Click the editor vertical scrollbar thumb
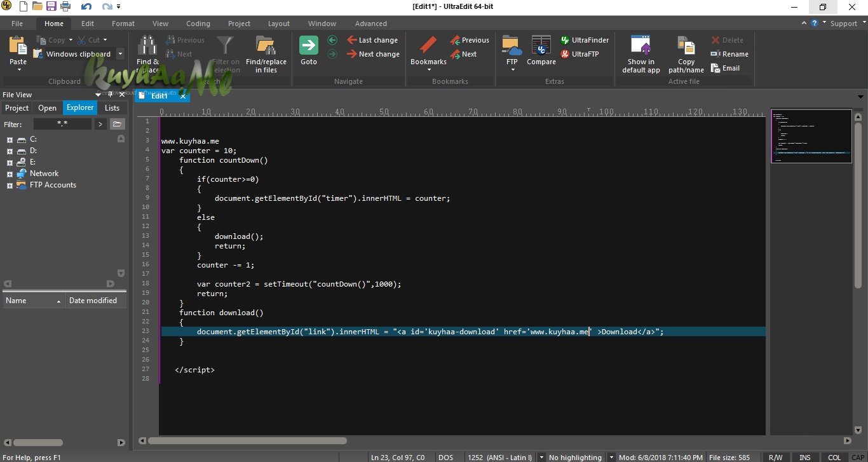This screenshot has height=462, width=868. click(858, 204)
